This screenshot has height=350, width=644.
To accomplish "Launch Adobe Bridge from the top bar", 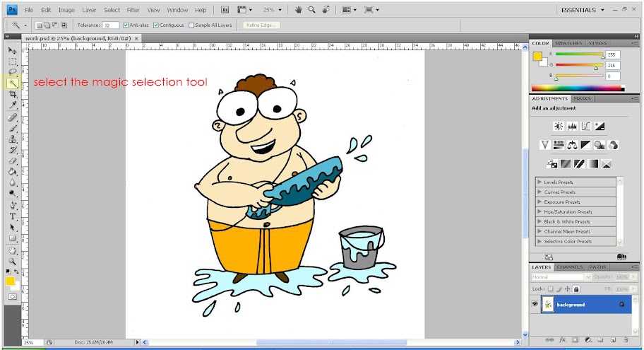I will coord(225,10).
